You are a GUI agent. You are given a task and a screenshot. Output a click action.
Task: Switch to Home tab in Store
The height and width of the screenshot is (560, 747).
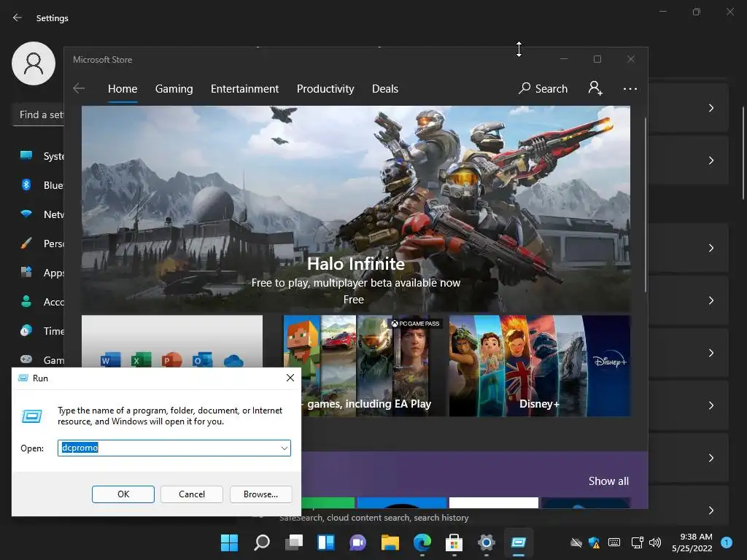click(123, 89)
